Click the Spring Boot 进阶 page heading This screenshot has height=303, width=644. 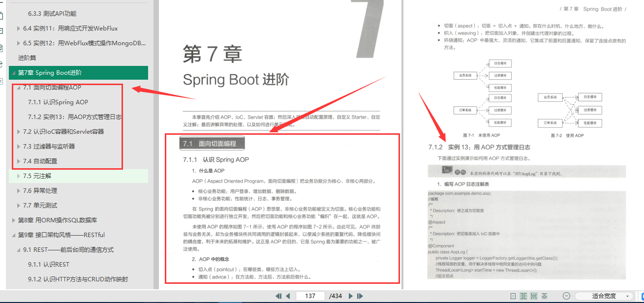pyautogui.click(x=236, y=80)
